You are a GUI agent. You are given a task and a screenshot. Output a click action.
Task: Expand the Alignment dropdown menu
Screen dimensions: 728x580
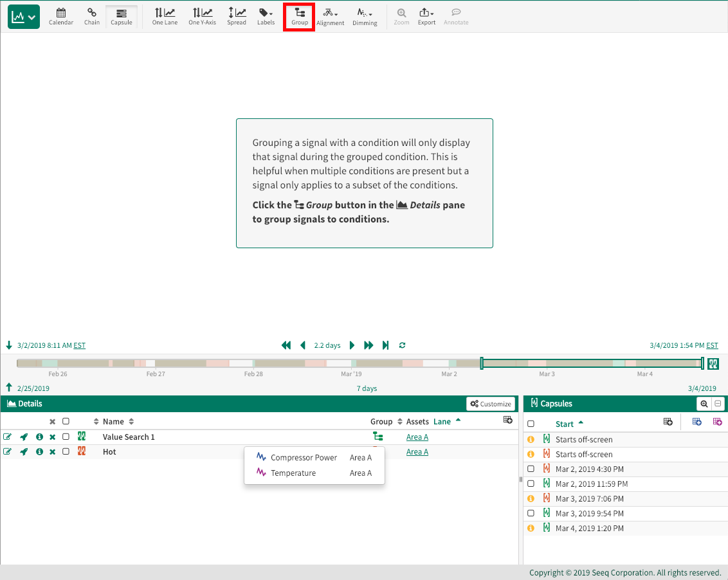[x=330, y=16]
